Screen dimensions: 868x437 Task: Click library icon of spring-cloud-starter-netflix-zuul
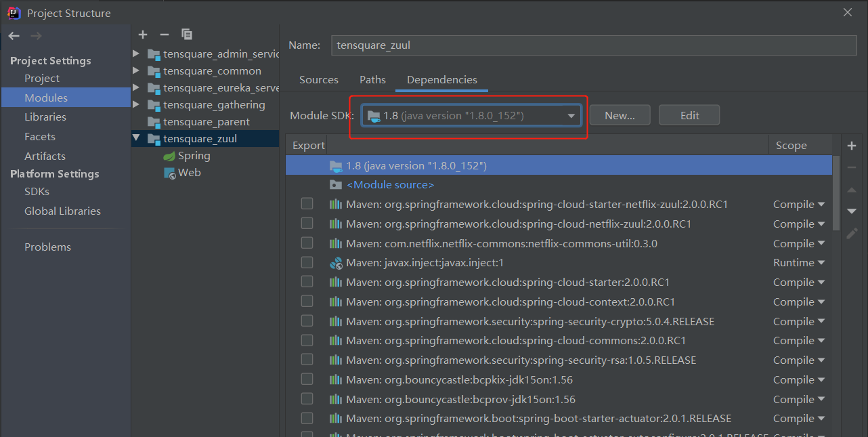(336, 205)
